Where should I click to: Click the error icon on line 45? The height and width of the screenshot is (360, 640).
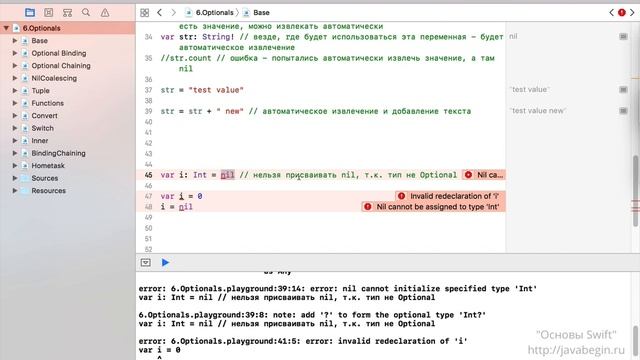point(468,175)
